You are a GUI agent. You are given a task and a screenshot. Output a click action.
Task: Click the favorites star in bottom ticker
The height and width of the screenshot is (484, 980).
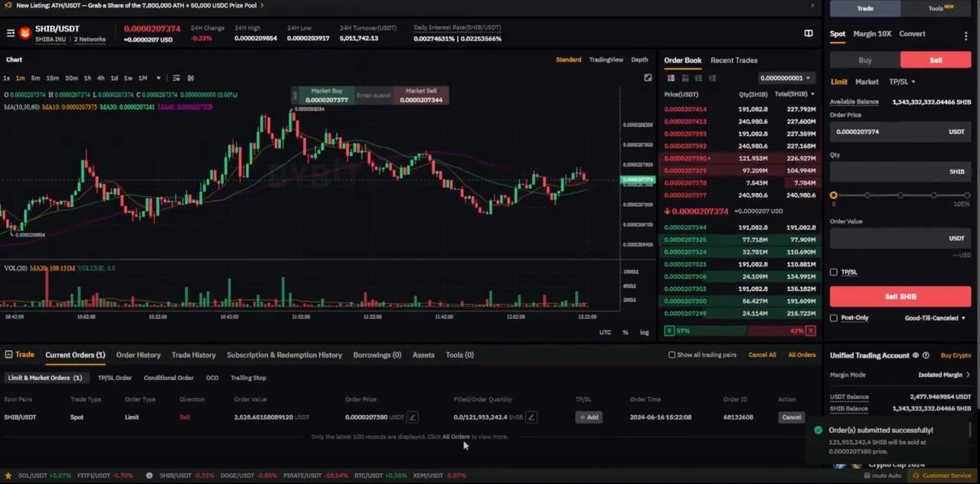tap(7, 476)
